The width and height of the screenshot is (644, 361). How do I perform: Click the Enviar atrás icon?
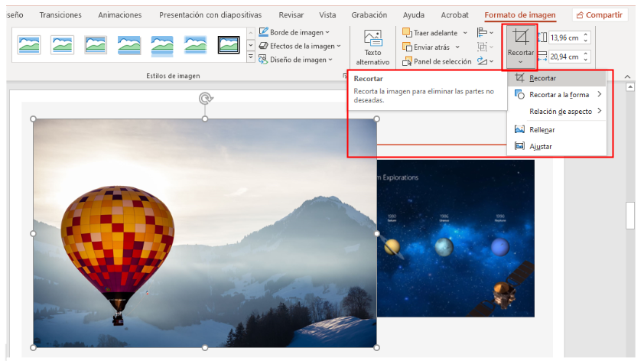[x=407, y=47]
